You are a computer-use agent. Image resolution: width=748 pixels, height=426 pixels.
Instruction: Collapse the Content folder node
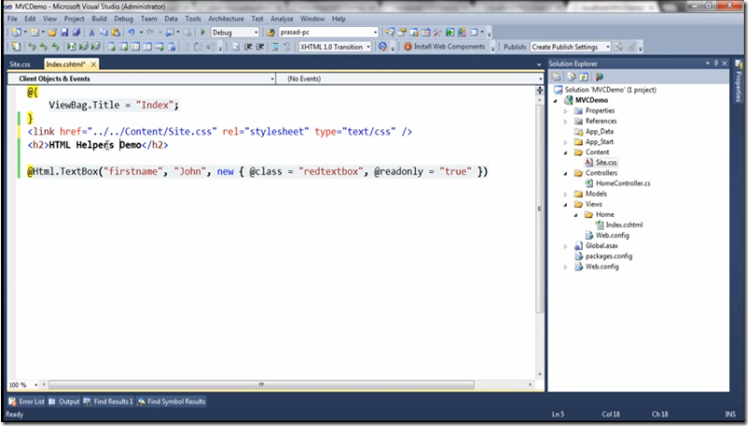click(566, 153)
